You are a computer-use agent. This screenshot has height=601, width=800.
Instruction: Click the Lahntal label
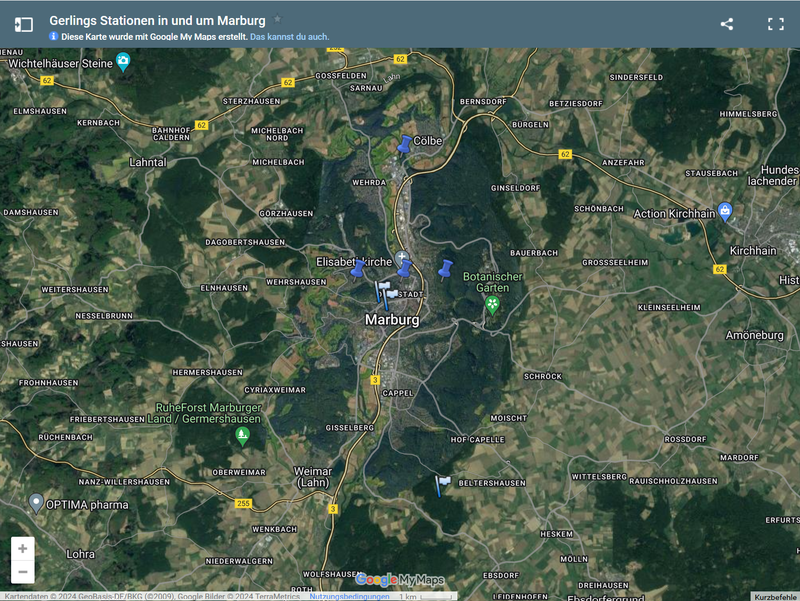coord(147,163)
